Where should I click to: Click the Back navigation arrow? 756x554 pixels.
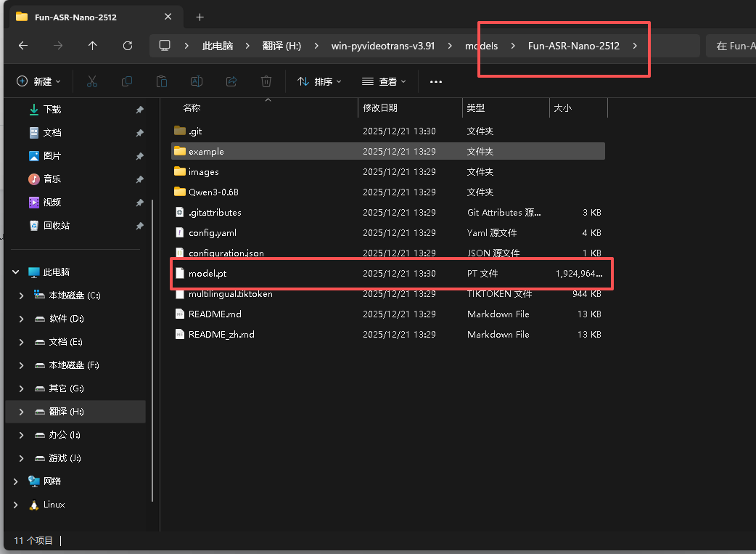pos(23,46)
